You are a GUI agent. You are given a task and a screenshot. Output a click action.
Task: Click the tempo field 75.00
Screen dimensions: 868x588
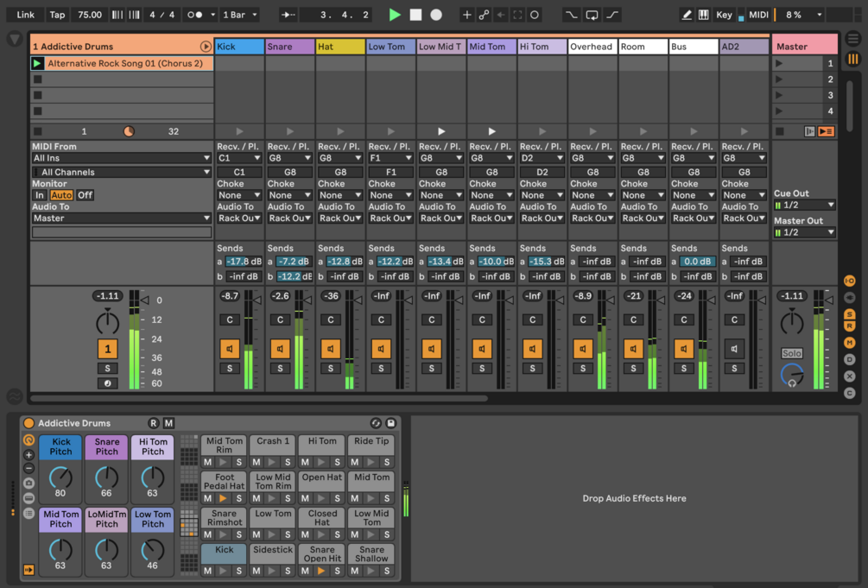click(x=90, y=15)
